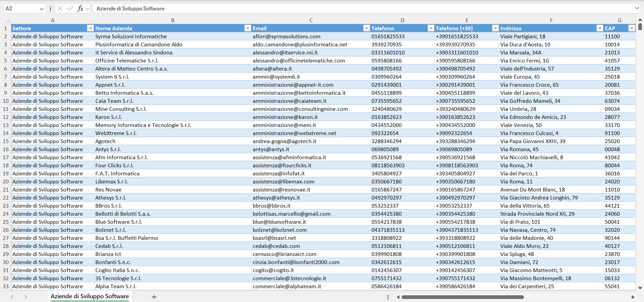Click the horizontal scrollbar thumb
This screenshot has width=644, height=302.
pyautogui.click(x=462, y=297)
